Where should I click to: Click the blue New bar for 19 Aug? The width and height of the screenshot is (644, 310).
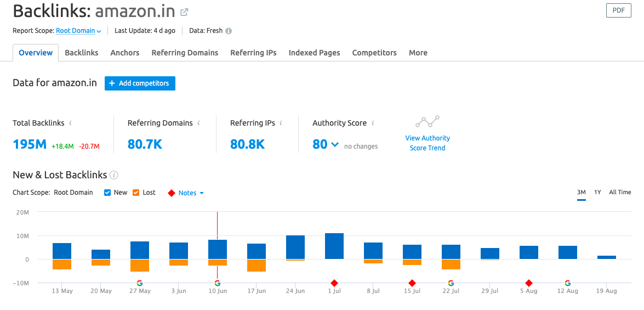pos(607,257)
